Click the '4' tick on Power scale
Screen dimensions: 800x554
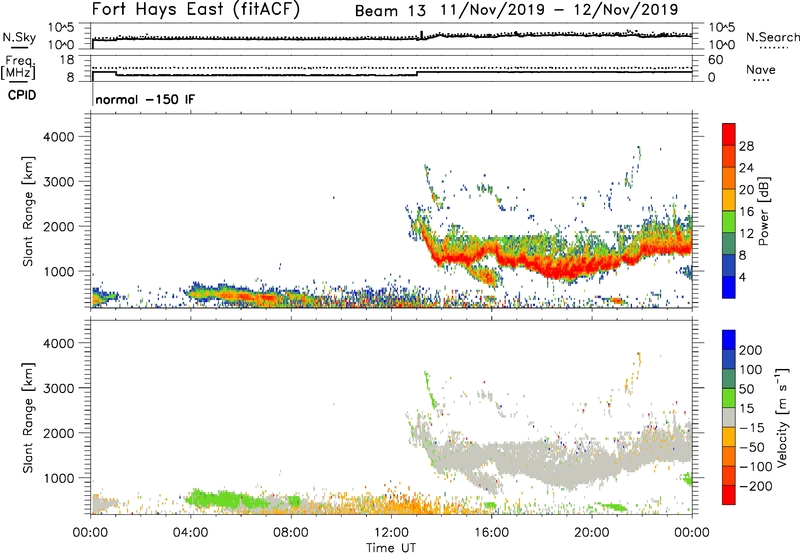(742, 277)
